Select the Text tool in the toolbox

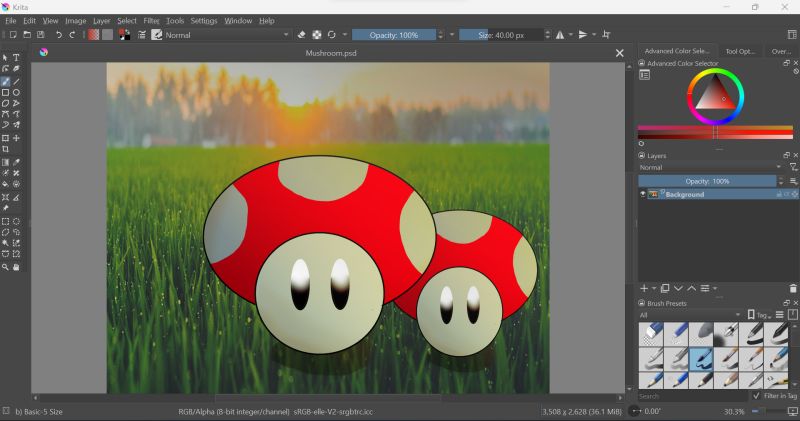pos(17,58)
